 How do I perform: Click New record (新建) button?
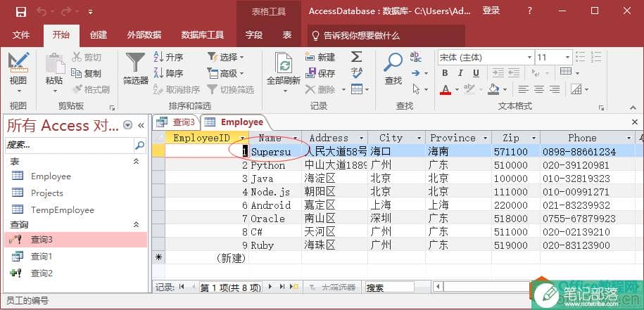click(320, 58)
